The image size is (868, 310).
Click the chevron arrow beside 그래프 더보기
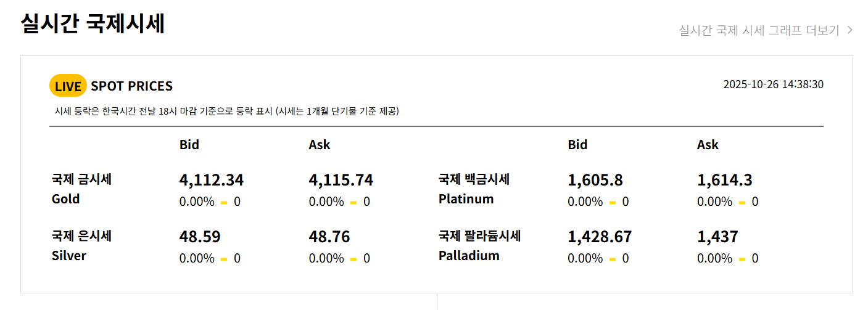(850, 30)
